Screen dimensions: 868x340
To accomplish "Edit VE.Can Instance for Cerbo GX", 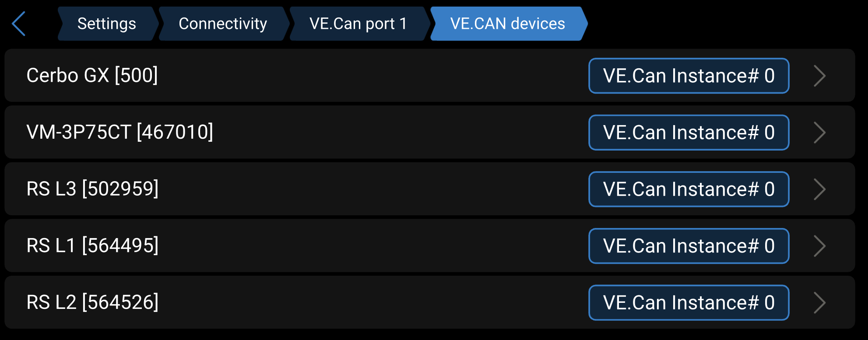I will (689, 76).
